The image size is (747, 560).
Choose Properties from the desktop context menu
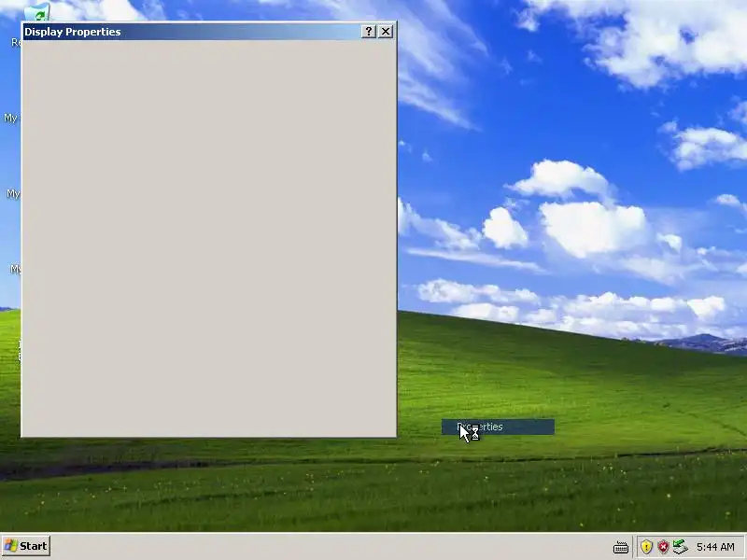(x=498, y=427)
